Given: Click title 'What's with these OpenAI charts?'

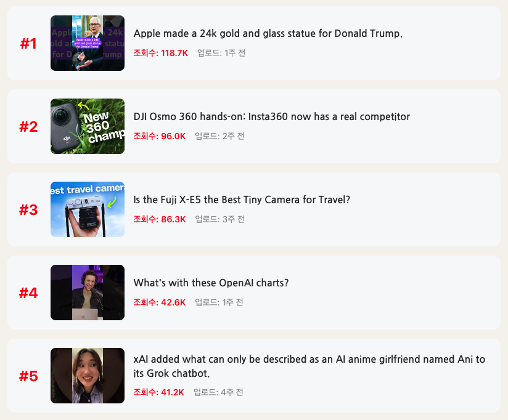Looking at the screenshot, I should point(211,283).
